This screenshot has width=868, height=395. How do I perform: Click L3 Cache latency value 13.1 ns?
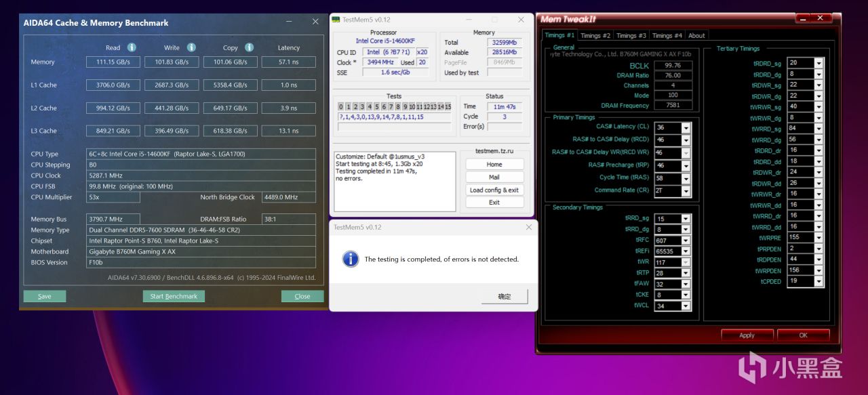(x=289, y=131)
